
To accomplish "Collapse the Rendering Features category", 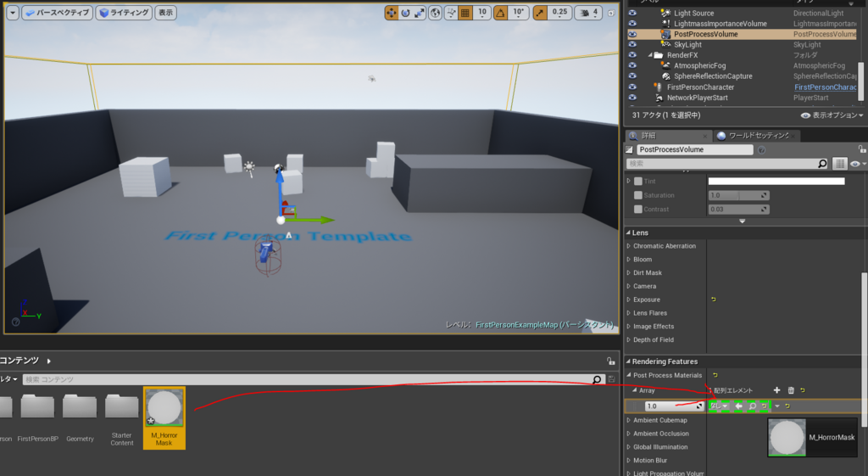I will (x=628, y=361).
